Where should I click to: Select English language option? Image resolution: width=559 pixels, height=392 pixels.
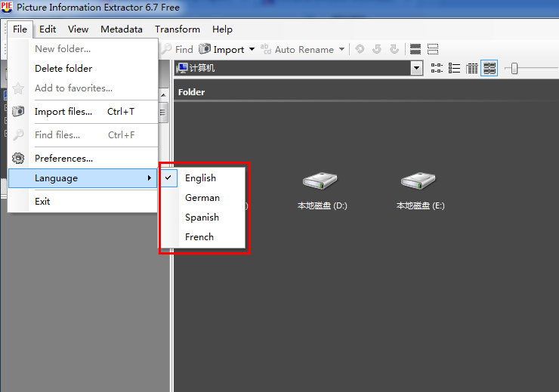203,177
